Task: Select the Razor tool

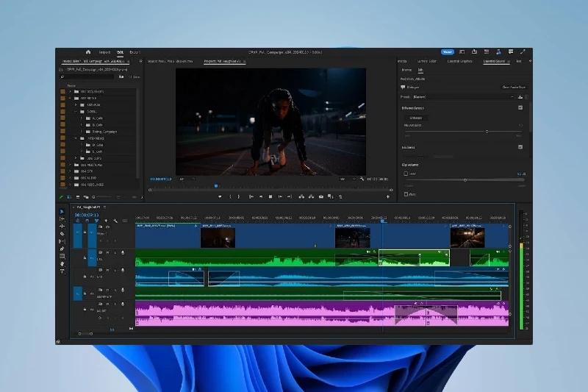Action: tap(62, 234)
